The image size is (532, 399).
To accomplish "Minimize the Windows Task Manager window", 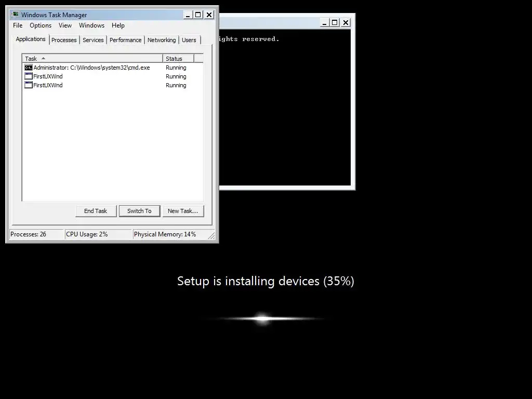I will click(188, 15).
